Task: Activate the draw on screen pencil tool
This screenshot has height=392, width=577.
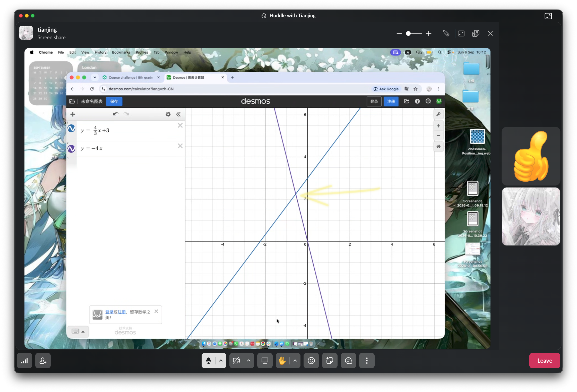Action: click(446, 33)
